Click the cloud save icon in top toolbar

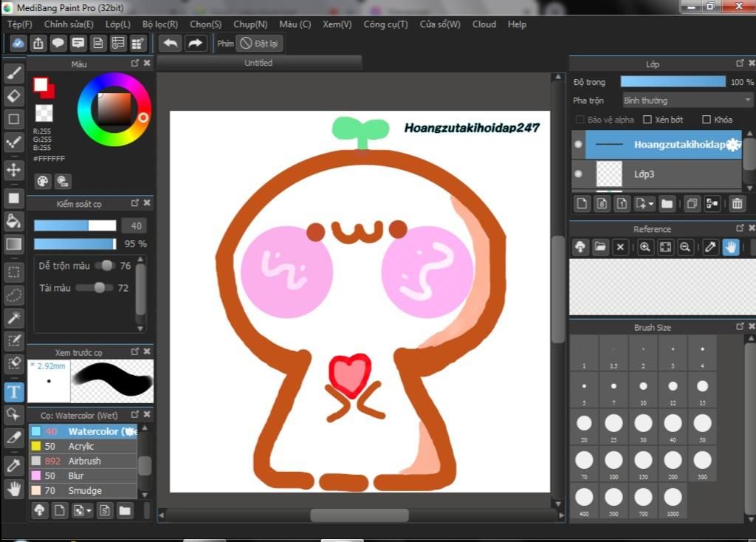[18, 44]
